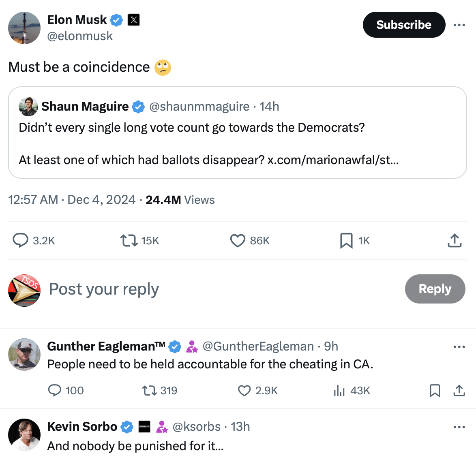The image size is (476, 464).
Task: Click the Post your reply field
Action: coord(104,289)
